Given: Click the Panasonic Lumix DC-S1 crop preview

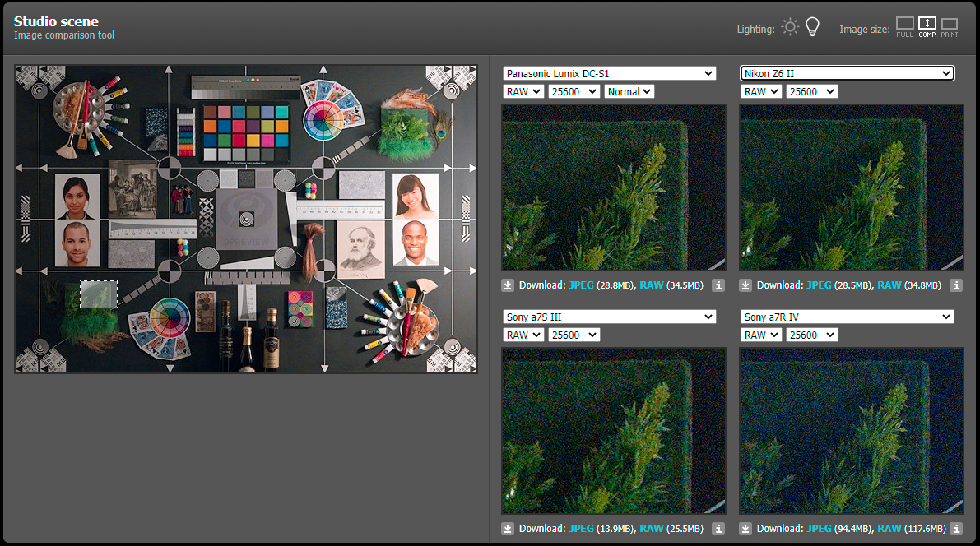Looking at the screenshot, I should [x=614, y=187].
